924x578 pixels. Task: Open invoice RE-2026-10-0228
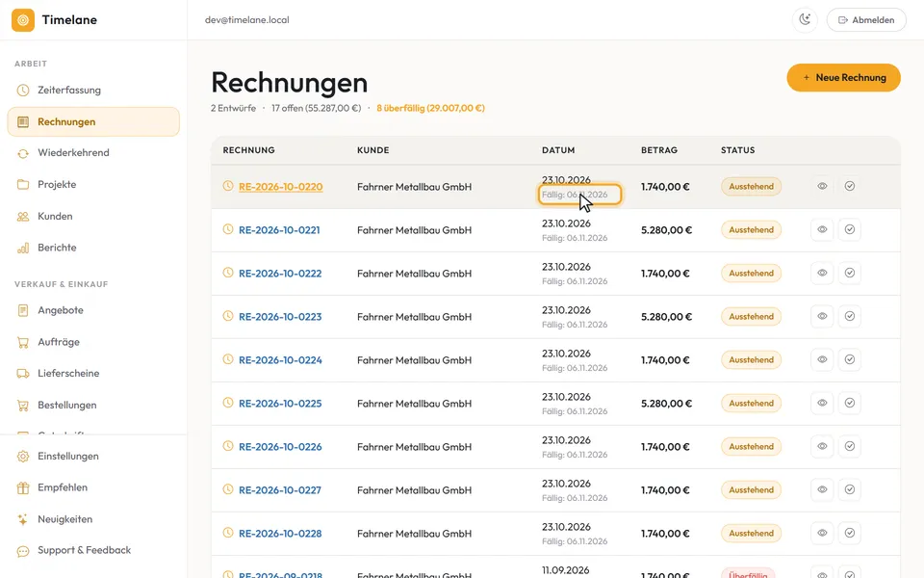coord(280,534)
